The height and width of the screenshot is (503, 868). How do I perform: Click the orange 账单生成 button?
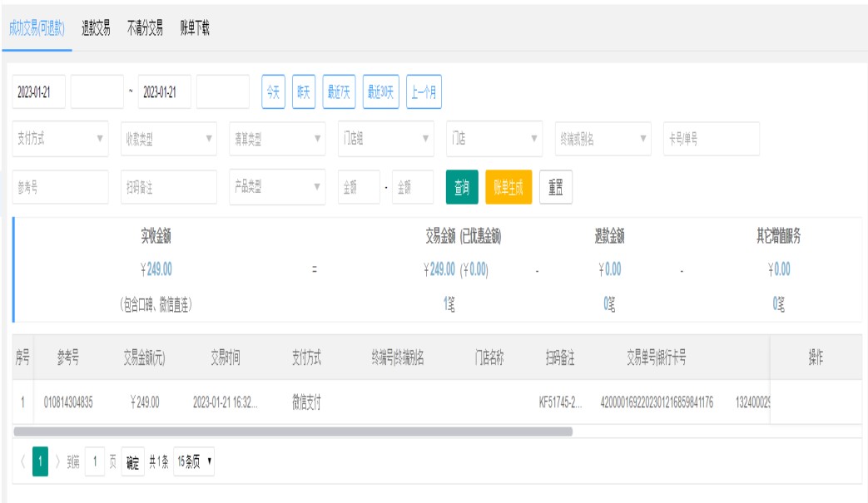click(x=508, y=188)
